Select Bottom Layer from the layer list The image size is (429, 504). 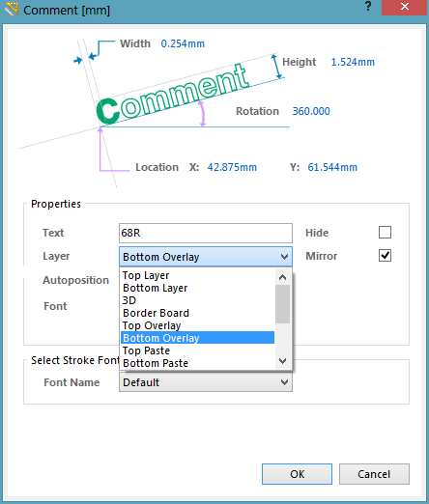197,288
